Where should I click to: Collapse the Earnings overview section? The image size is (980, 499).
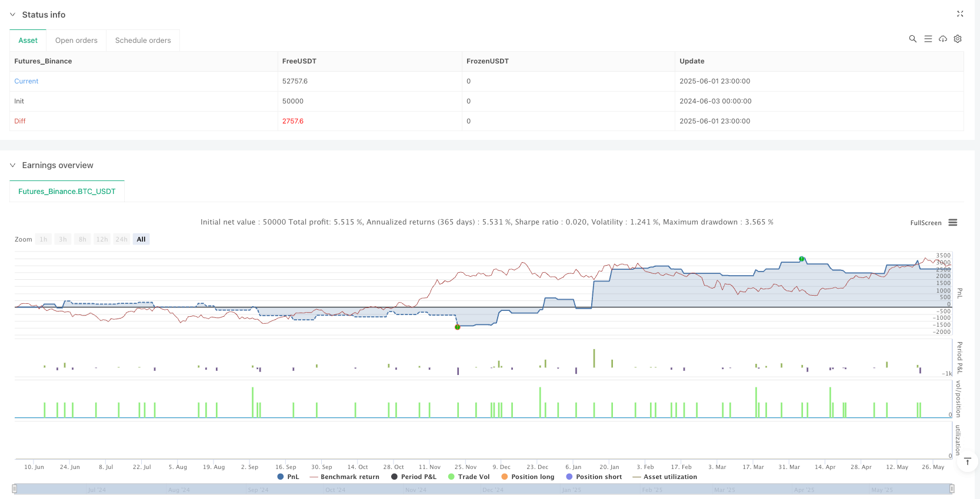click(12, 165)
